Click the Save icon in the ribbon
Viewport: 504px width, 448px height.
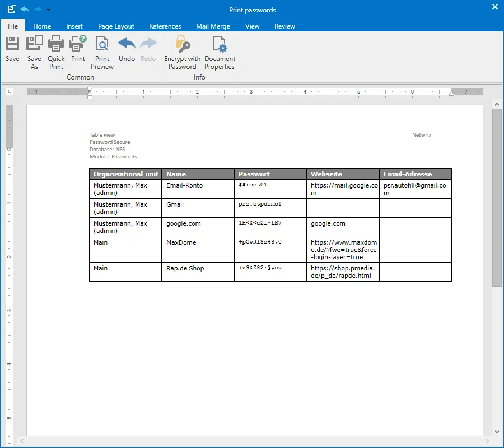tap(12, 49)
